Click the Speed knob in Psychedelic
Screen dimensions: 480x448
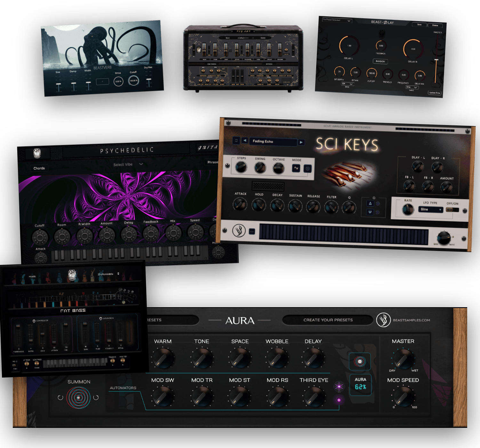pos(196,232)
